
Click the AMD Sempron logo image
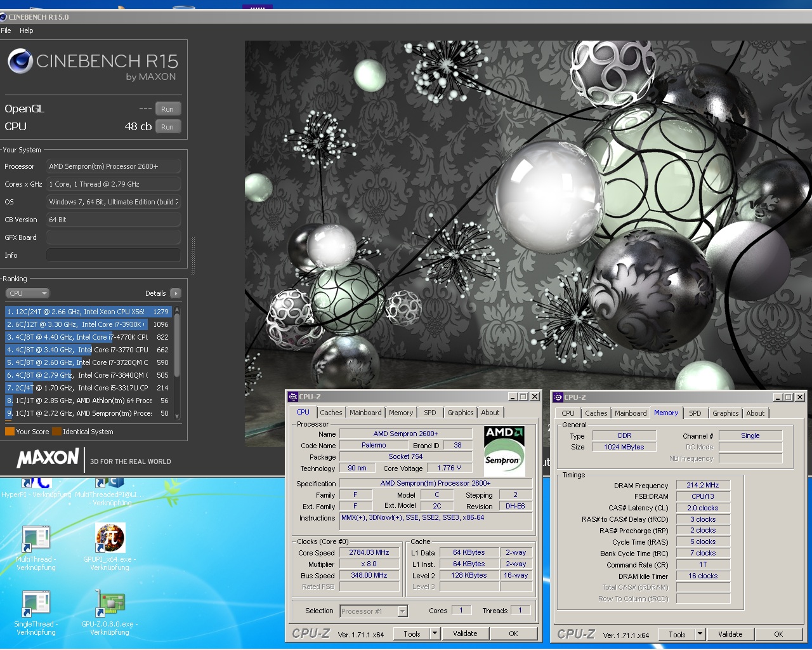[x=504, y=451]
